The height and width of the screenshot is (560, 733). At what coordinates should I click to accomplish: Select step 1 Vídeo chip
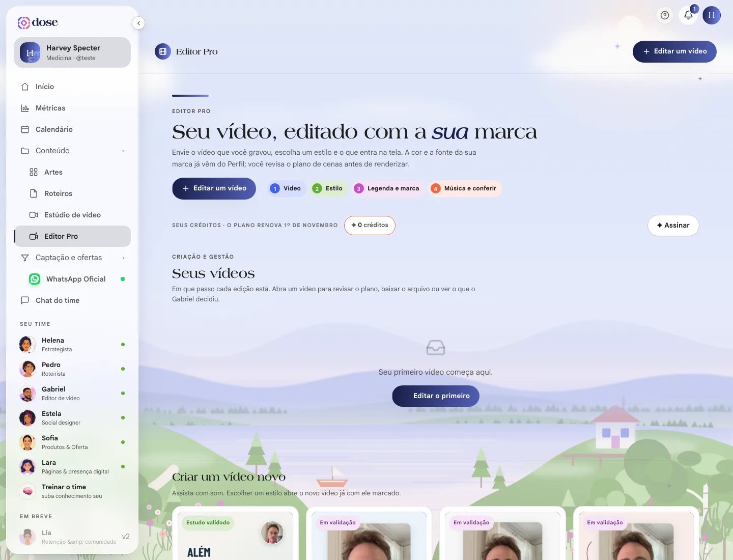point(286,188)
